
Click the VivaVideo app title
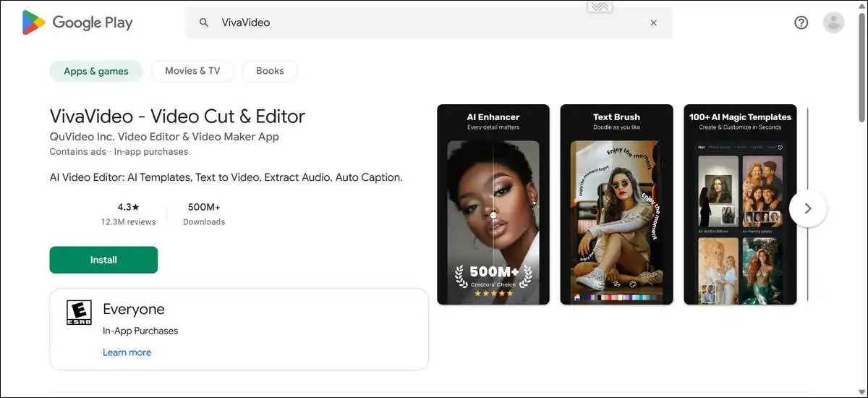coord(177,117)
